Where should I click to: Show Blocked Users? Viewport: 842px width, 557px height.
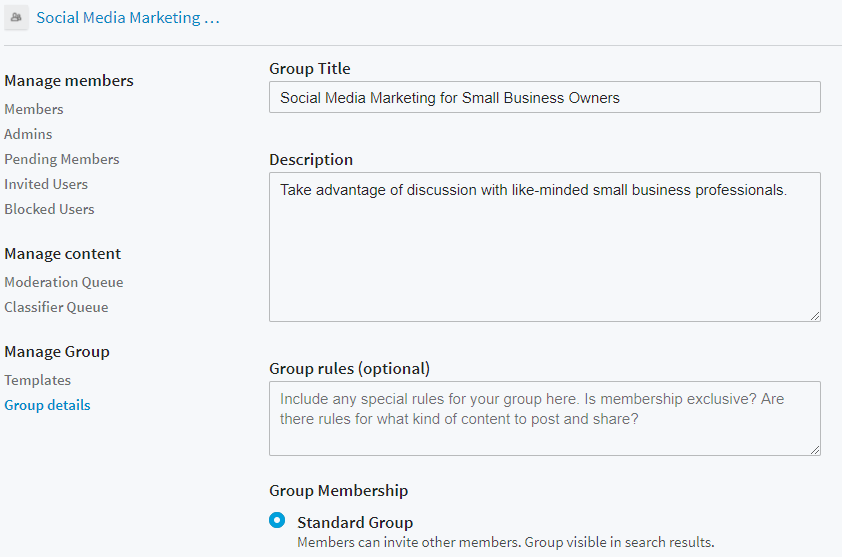click(49, 209)
